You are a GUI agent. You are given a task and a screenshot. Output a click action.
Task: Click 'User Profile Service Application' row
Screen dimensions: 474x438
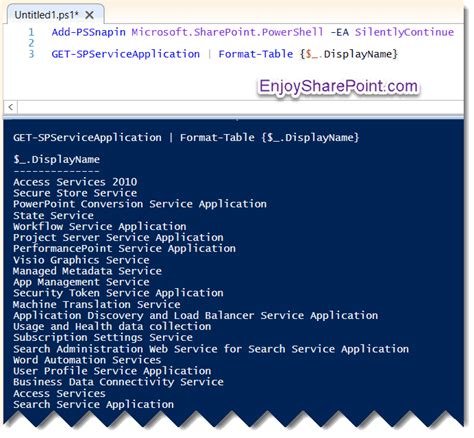point(112,371)
